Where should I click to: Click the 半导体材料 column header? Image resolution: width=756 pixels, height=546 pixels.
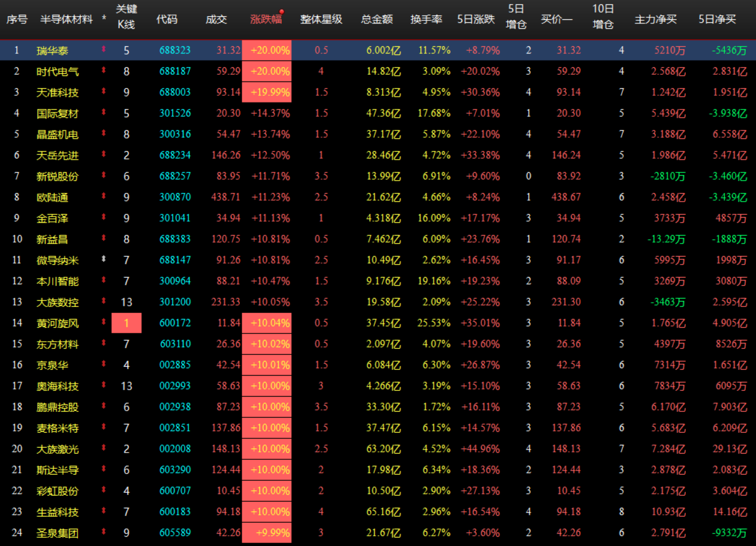pyautogui.click(x=67, y=19)
